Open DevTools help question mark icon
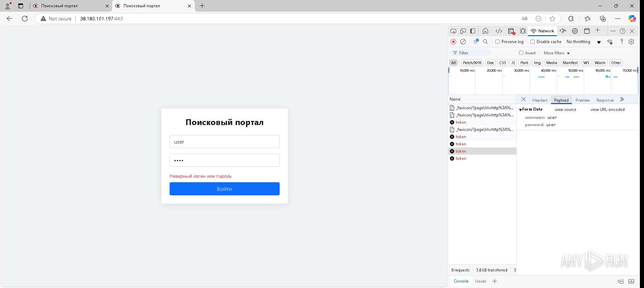 pos(623,31)
